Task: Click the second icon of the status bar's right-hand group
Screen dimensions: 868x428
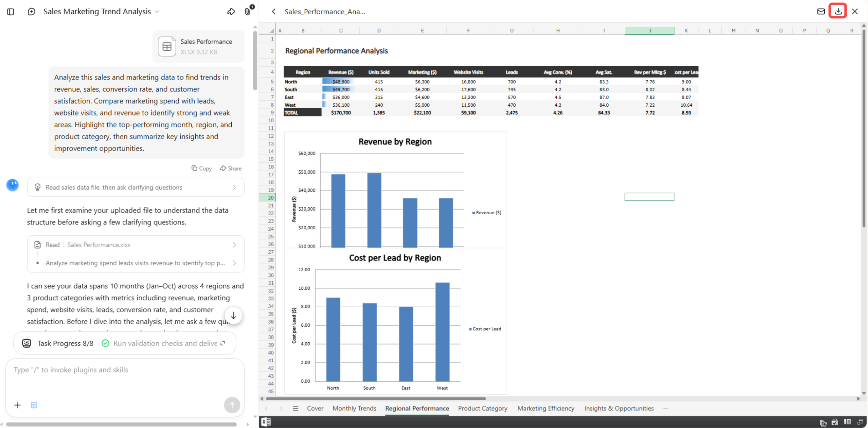Action: coord(835,422)
